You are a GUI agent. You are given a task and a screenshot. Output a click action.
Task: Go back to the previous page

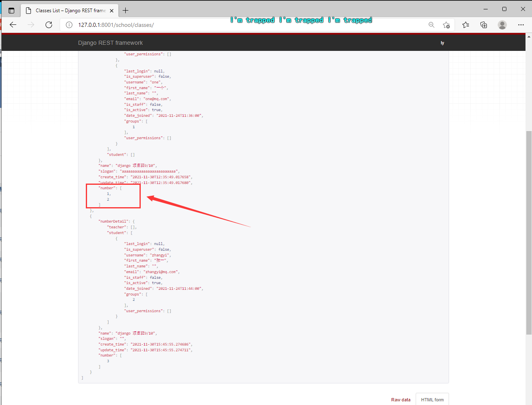(13, 25)
